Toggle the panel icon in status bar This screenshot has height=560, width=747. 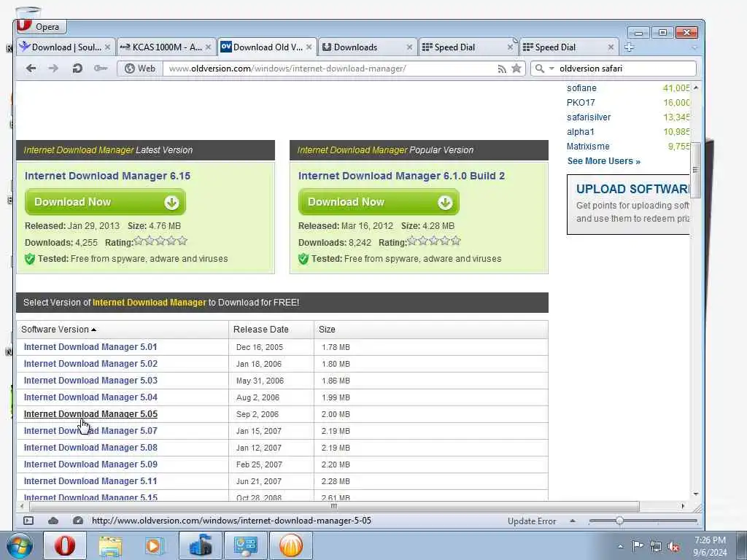(x=28, y=521)
